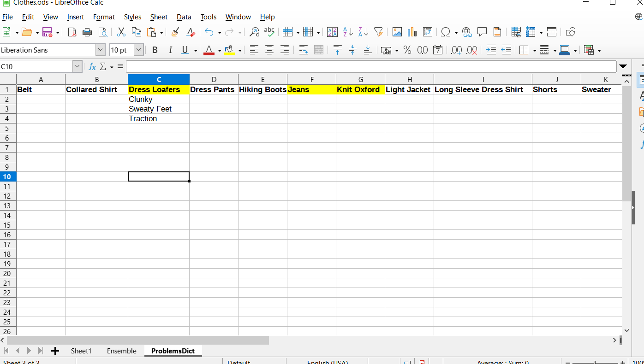Open the paste options dropdown arrow

[x=161, y=32]
